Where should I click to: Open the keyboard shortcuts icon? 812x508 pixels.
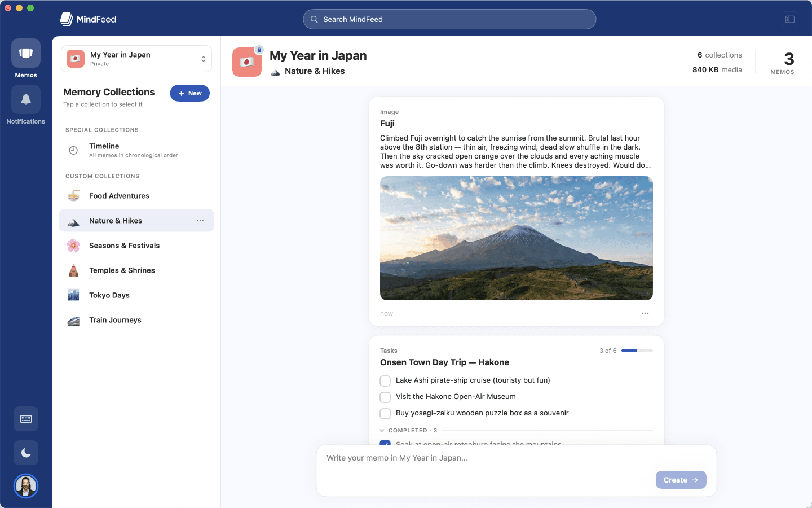click(26, 419)
